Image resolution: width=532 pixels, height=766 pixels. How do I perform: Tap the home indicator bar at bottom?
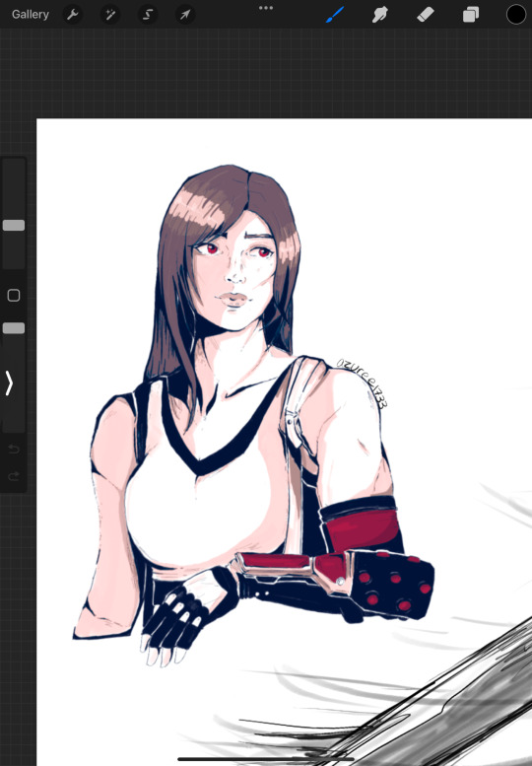coord(266,759)
